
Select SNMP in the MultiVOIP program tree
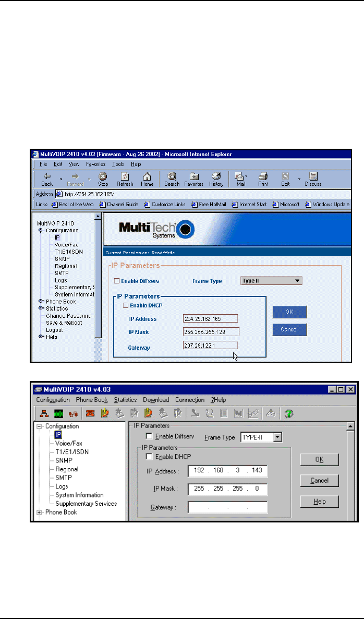pyautogui.click(x=64, y=461)
